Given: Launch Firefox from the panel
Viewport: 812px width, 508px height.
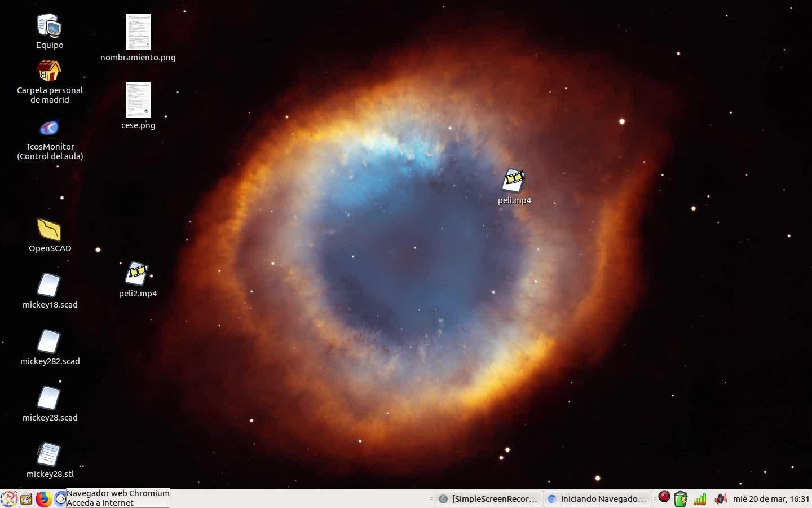Looking at the screenshot, I should point(43,499).
